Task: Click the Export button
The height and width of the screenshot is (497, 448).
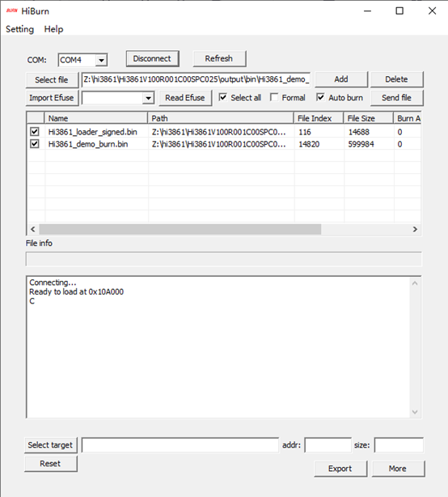Action: 340,469
